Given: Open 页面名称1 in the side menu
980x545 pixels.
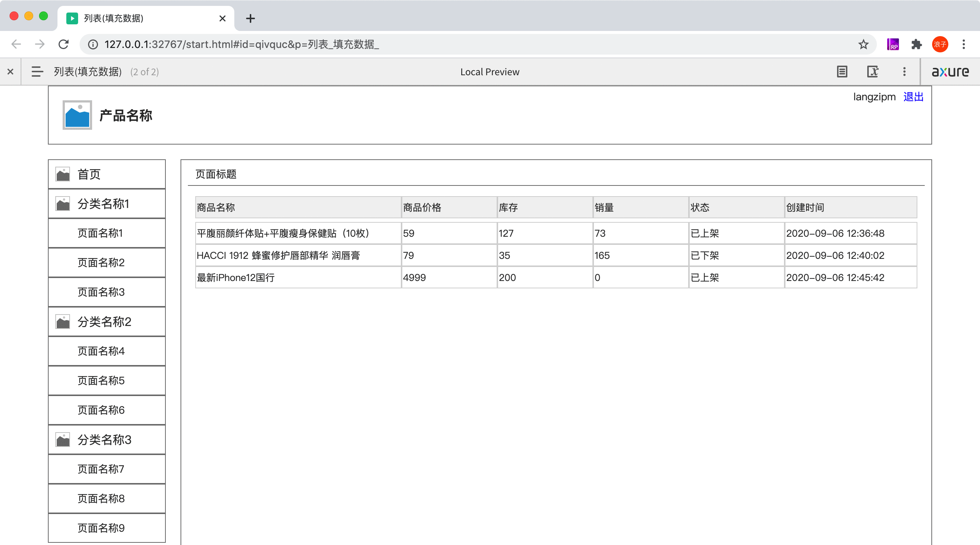Looking at the screenshot, I should pos(107,233).
